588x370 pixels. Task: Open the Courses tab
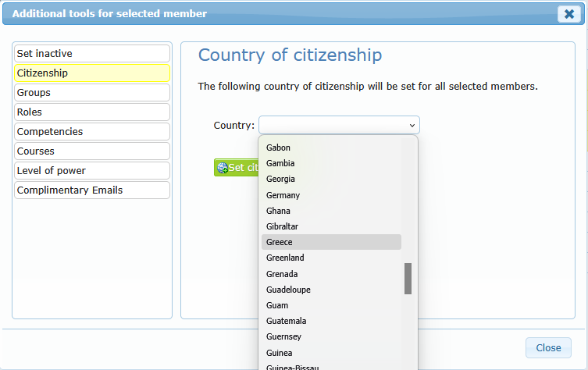click(91, 151)
